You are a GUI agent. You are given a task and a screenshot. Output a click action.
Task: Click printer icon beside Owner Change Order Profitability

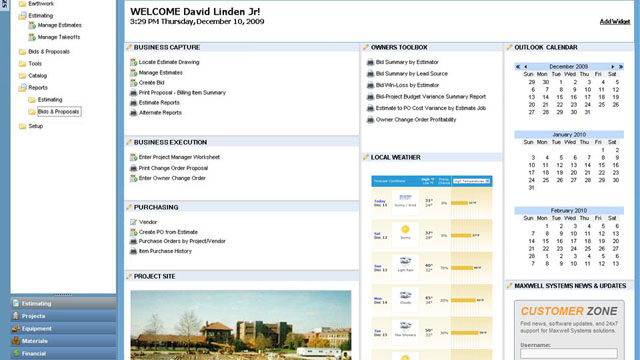coord(370,120)
